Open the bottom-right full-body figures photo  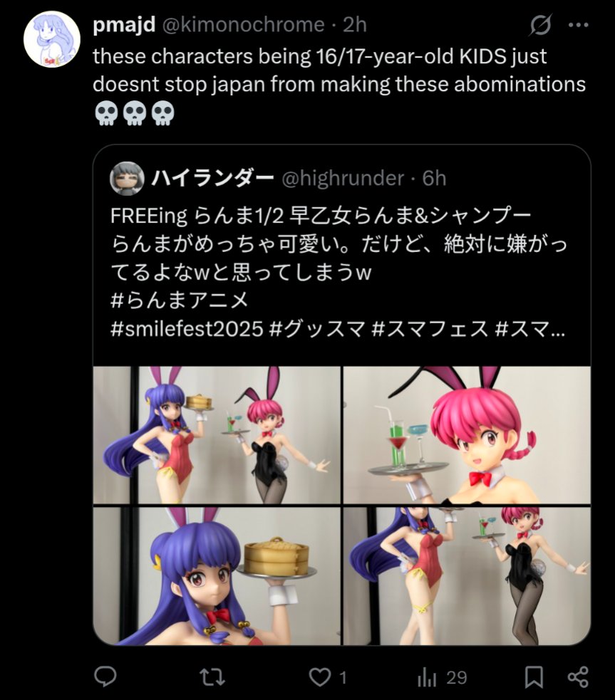click(467, 576)
